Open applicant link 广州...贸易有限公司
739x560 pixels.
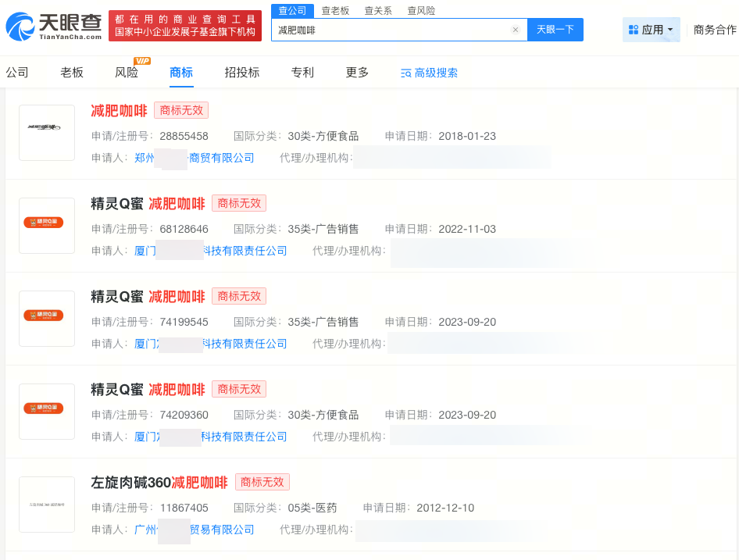195,530
